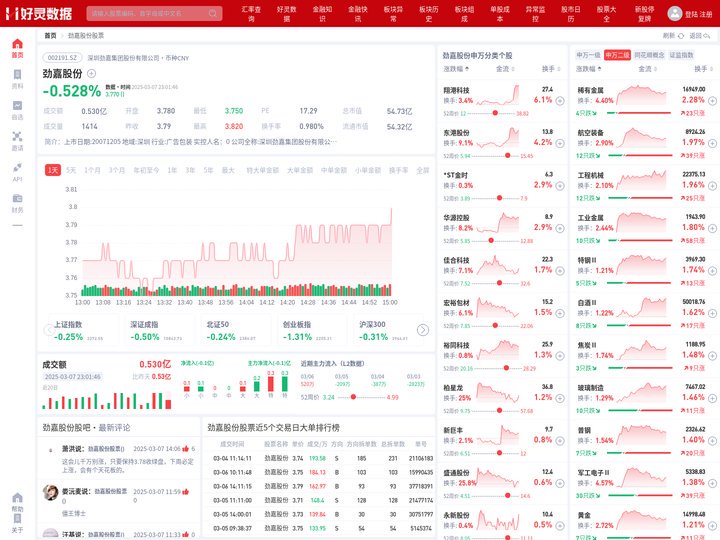Select the 5天 chart range
The image size is (720, 540).
(71, 170)
